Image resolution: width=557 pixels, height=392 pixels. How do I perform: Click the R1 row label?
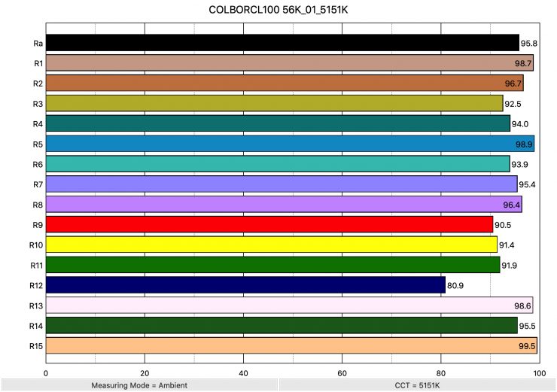[x=37, y=63]
